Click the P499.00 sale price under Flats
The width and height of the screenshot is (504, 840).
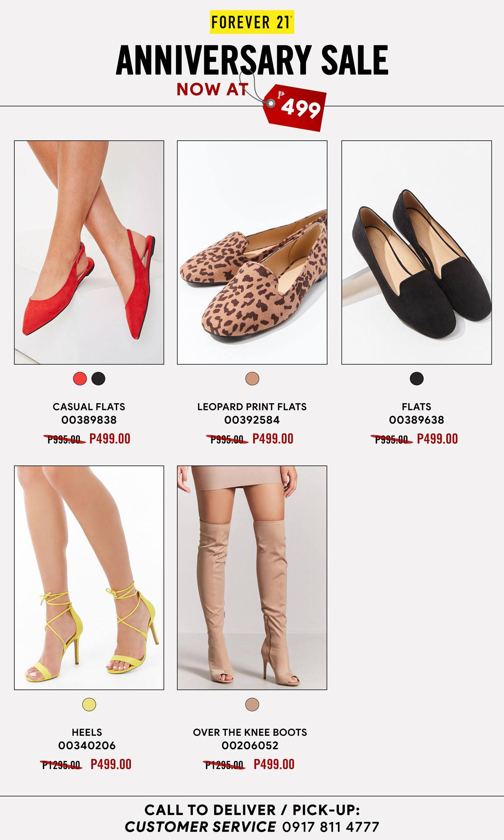(437, 439)
